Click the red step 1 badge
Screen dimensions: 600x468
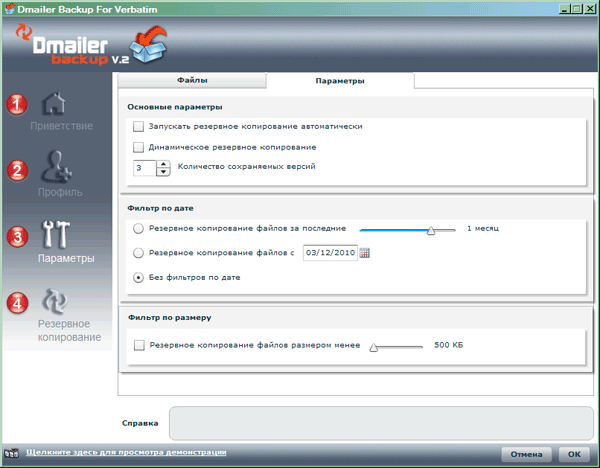[17, 104]
